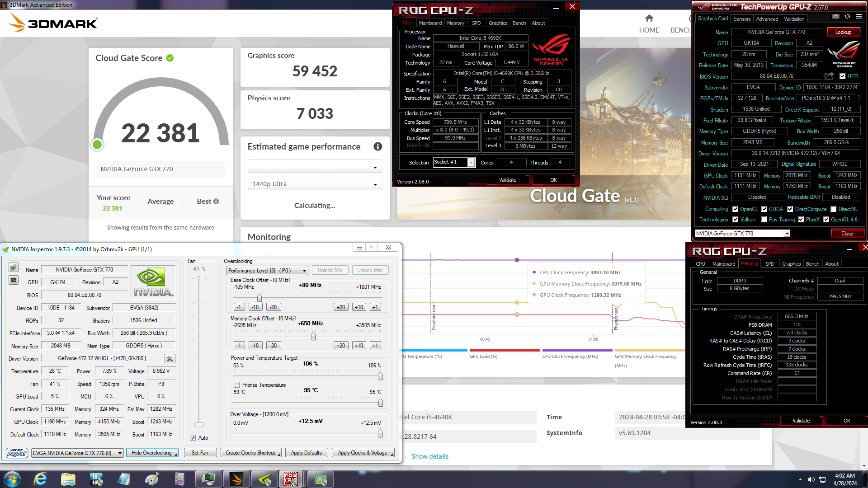The height and width of the screenshot is (488, 868).
Task: Click the fan speed slider handle
Action: point(199,425)
